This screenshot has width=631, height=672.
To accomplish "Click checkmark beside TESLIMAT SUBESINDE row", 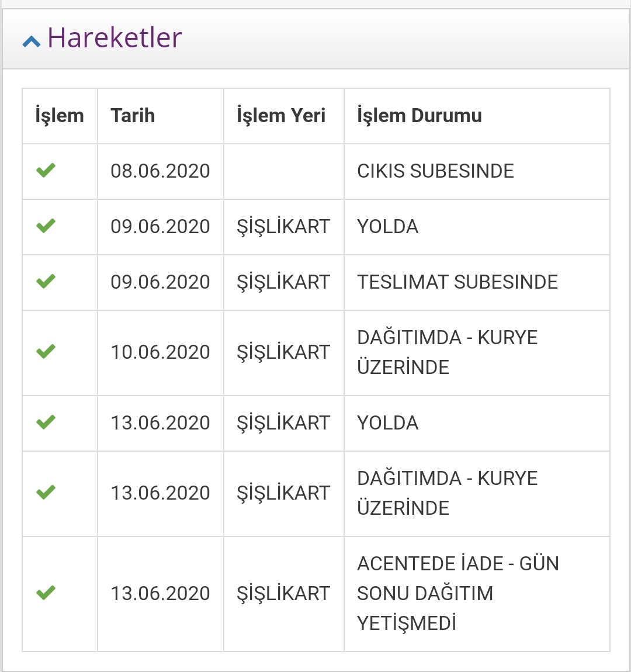I will coord(46,282).
